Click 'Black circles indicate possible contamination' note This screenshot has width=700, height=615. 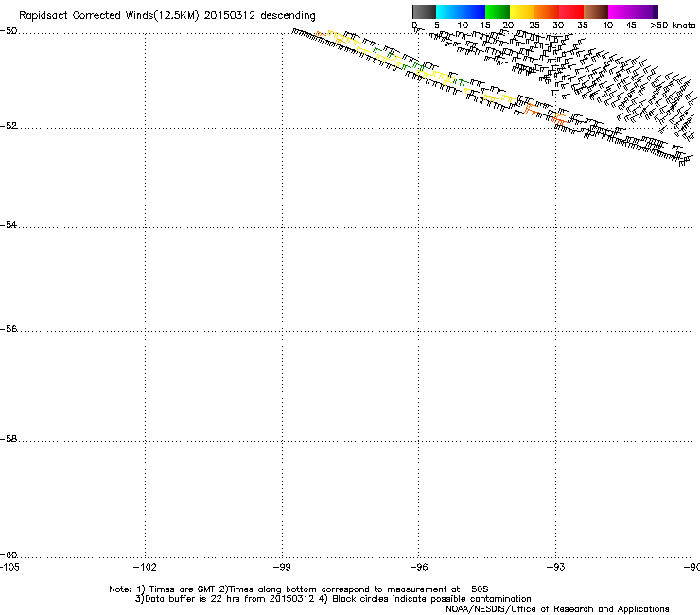point(431,599)
